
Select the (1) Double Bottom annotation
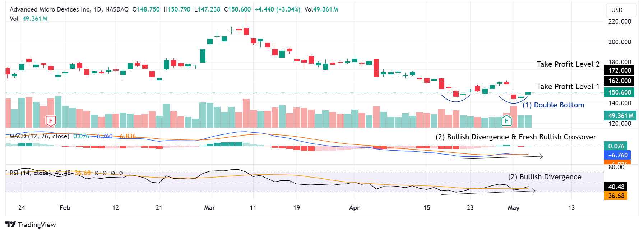pyautogui.click(x=553, y=105)
